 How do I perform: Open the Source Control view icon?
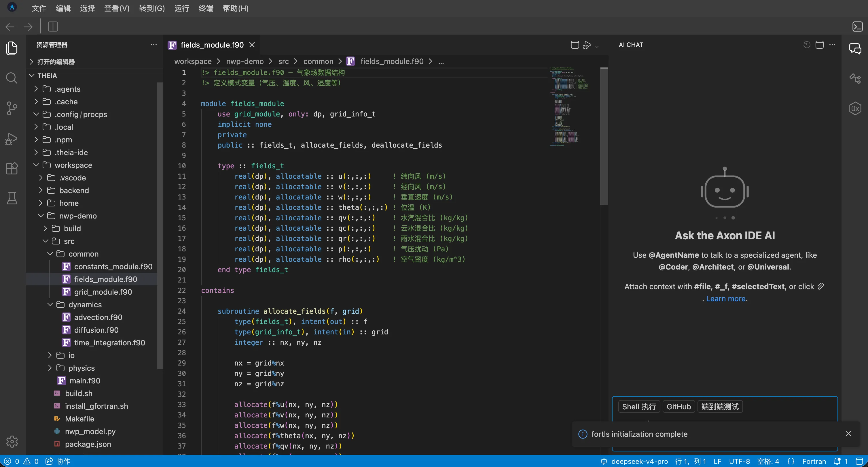12,108
